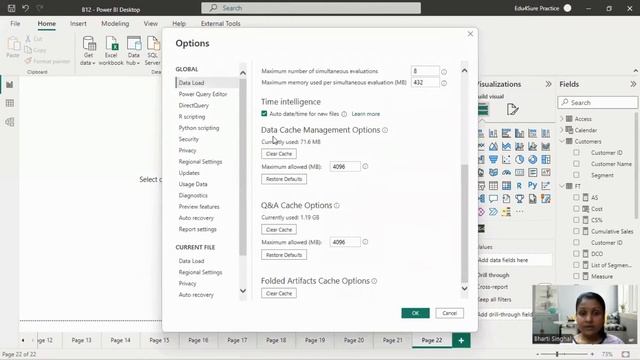Open the Get data ribbon button
This screenshot has width=640, height=360.
pyautogui.click(x=88, y=51)
